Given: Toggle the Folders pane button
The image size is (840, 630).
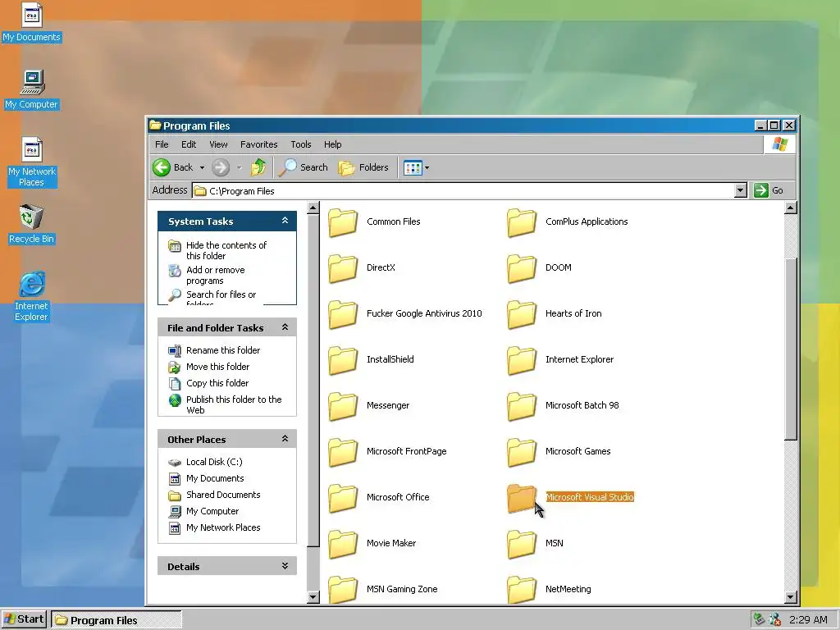Looking at the screenshot, I should (x=363, y=167).
